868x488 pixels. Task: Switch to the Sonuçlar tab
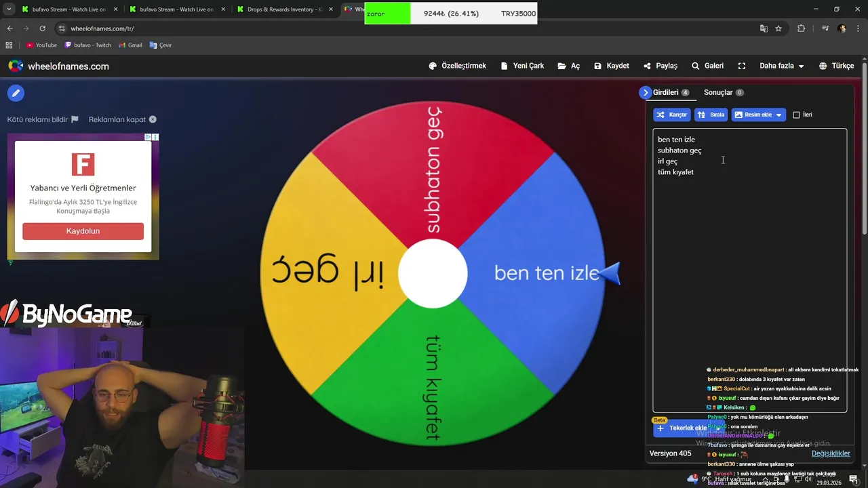724,92
